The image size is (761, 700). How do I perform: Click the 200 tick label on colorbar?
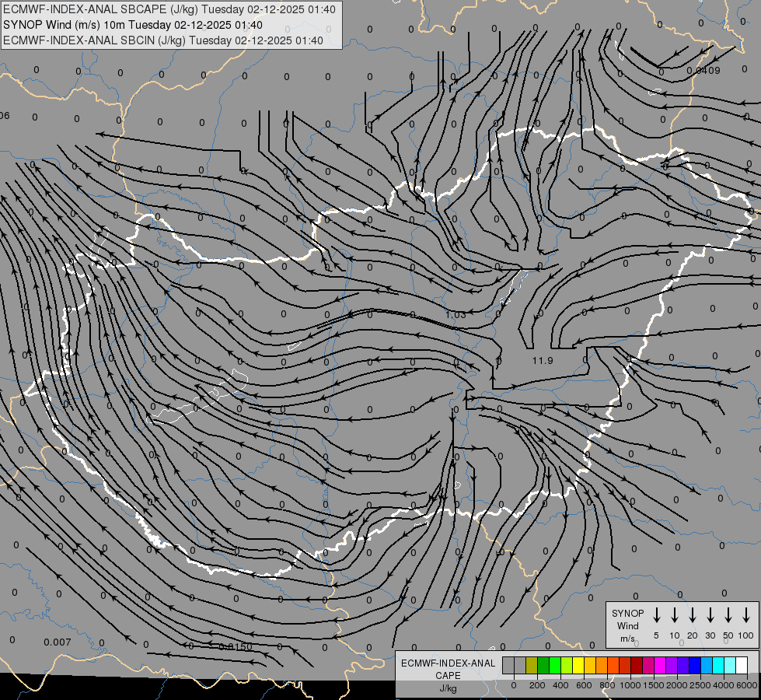tap(537, 685)
